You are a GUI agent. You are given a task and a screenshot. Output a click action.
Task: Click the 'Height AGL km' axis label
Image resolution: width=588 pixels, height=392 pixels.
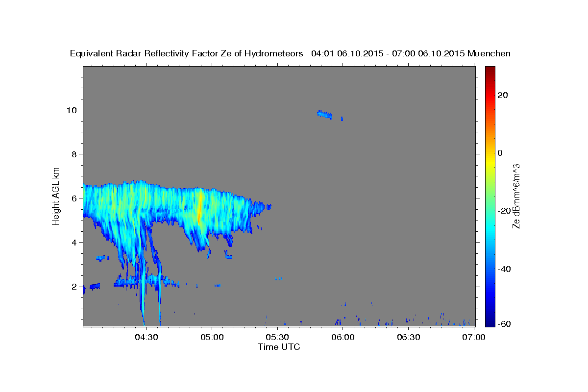[x=56, y=196]
